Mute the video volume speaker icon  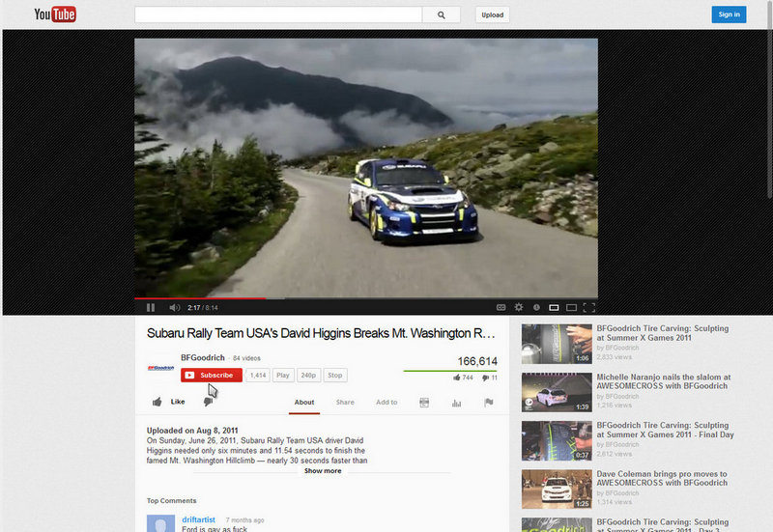coord(175,307)
